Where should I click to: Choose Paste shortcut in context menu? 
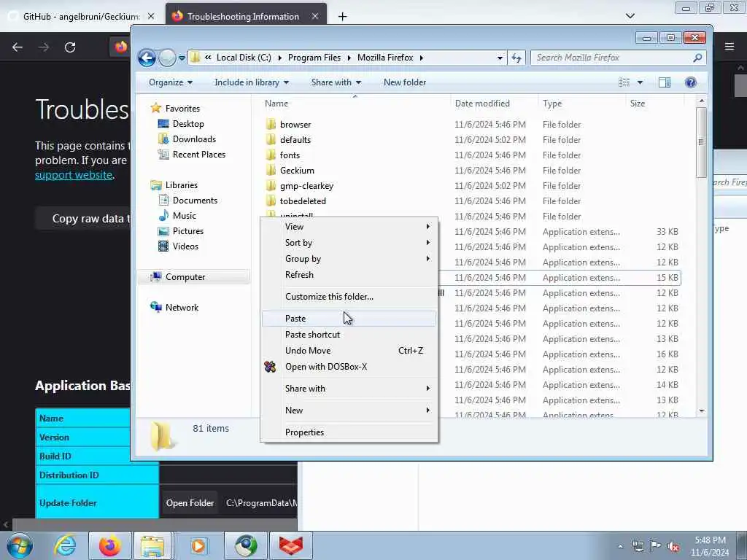(x=349, y=335)
